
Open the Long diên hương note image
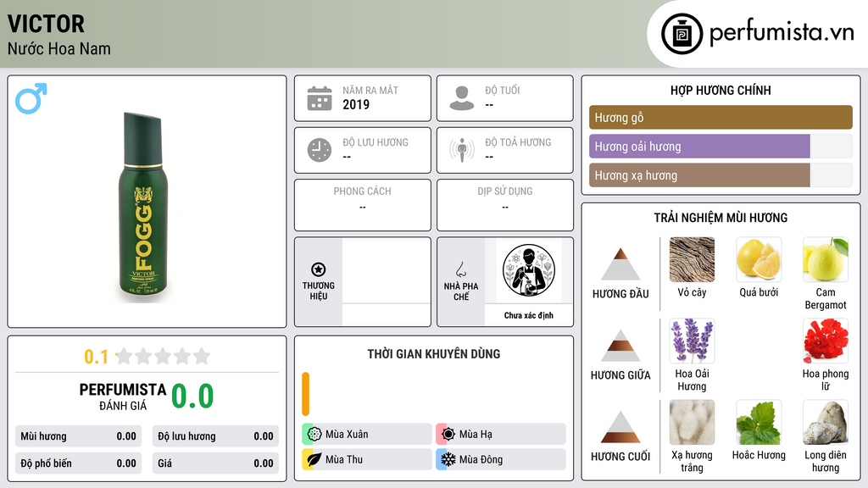click(x=826, y=422)
